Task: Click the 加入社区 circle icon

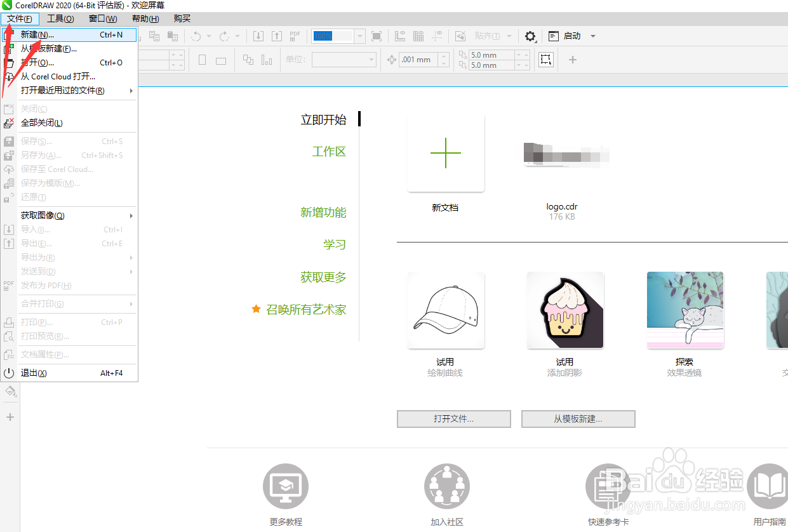Action: 447,487
